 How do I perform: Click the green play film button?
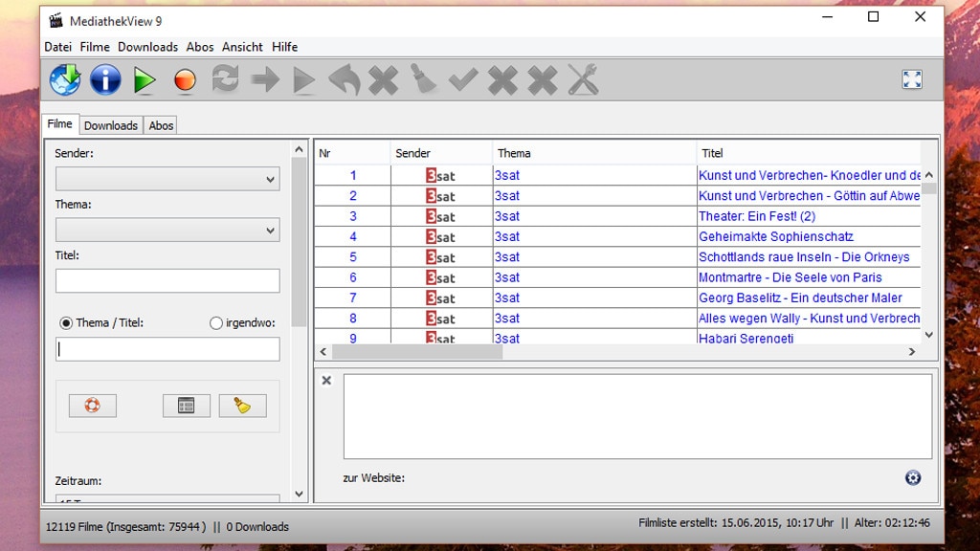[145, 80]
